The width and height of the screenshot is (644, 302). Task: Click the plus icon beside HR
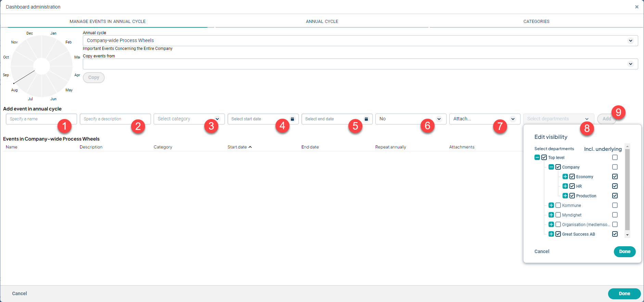pyautogui.click(x=565, y=186)
